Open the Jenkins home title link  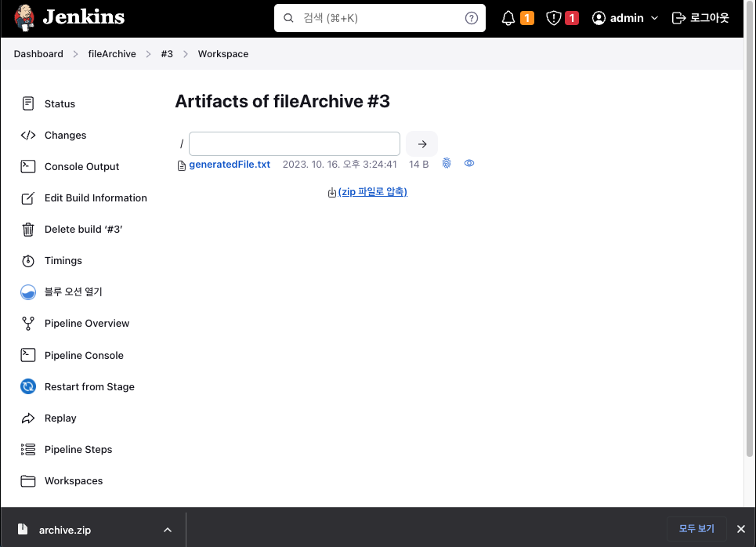point(83,17)
